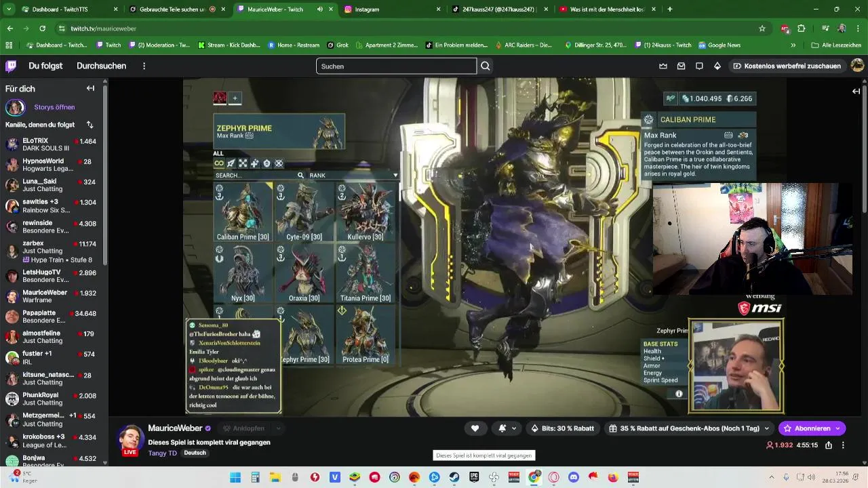Click the Deutsch language tag
The width and height of the screenshot is (868, 488).
195,453
